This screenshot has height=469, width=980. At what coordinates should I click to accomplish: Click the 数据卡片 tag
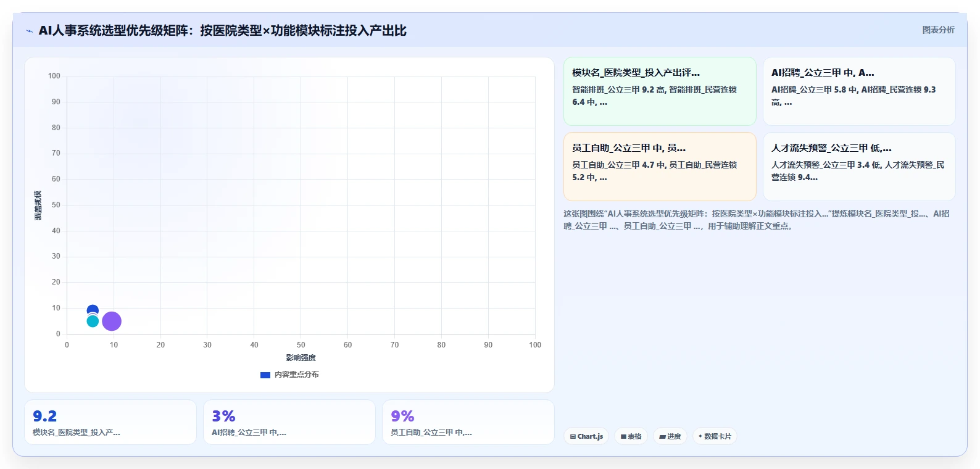point(715,436)
